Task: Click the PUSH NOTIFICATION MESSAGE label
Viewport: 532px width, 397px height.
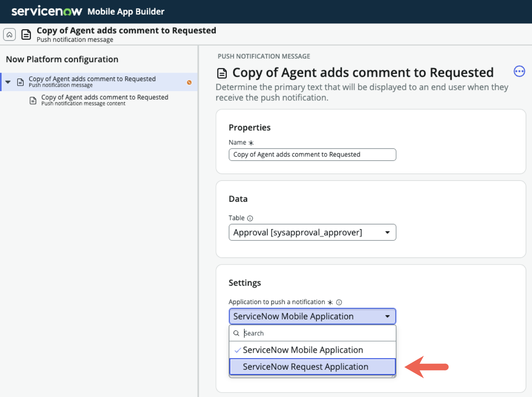Action: 264,56
